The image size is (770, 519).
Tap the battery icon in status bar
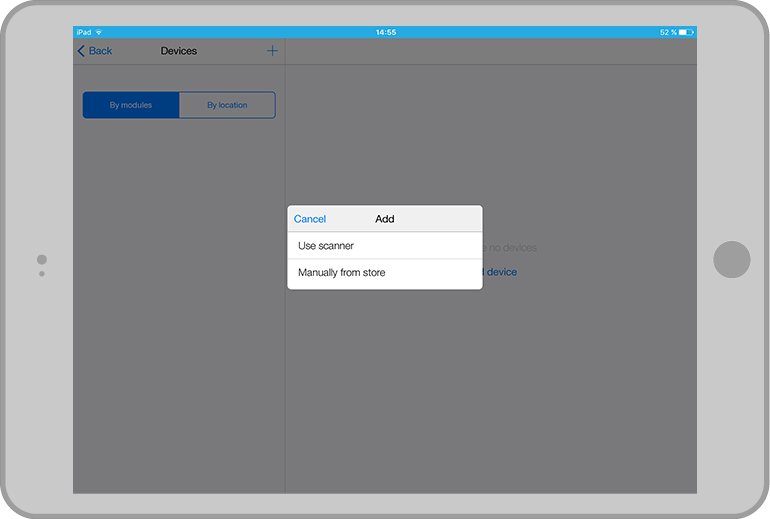[685, 32]
